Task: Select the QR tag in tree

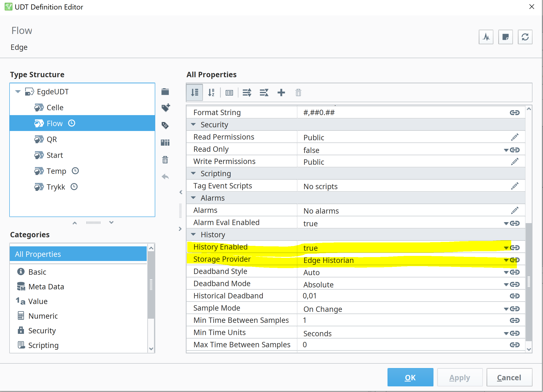Action: tap(82, 139)
